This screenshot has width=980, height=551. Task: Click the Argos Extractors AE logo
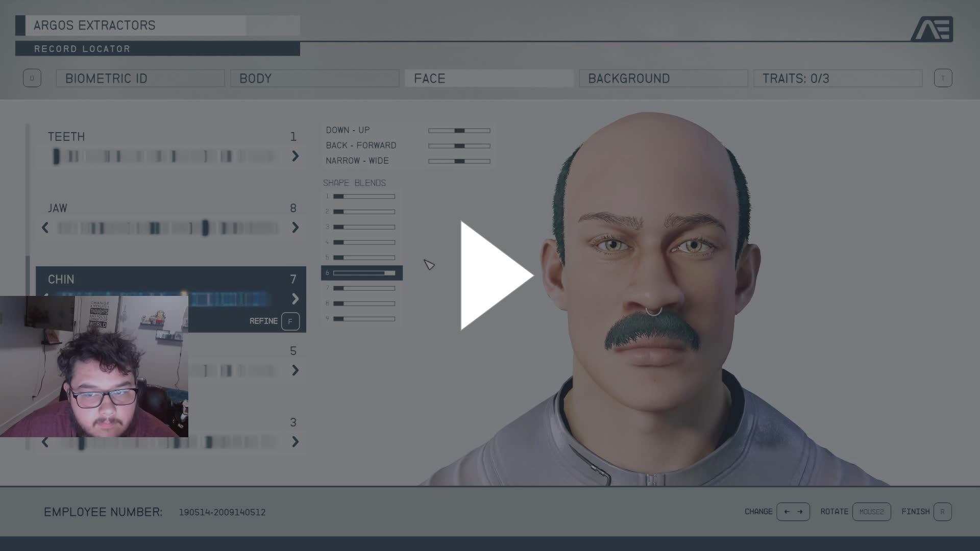[932, 29]
